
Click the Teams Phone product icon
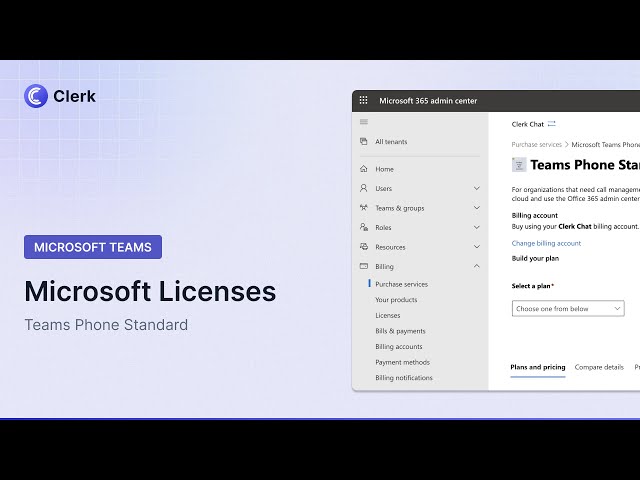[x=519, y=165]
